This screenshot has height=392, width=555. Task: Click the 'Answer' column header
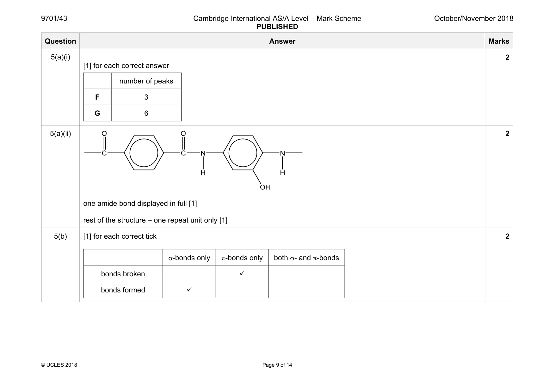point(282,41)
